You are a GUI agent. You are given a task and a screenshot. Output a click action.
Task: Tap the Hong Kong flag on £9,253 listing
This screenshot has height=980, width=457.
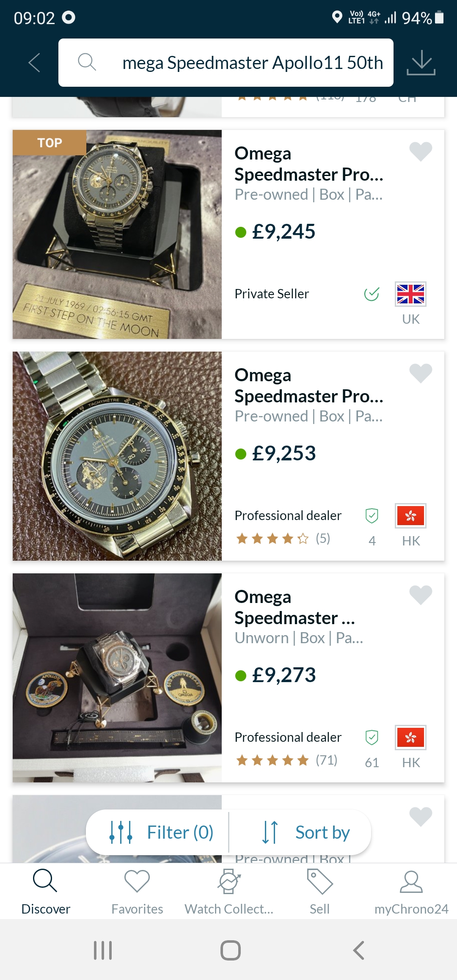410,516
